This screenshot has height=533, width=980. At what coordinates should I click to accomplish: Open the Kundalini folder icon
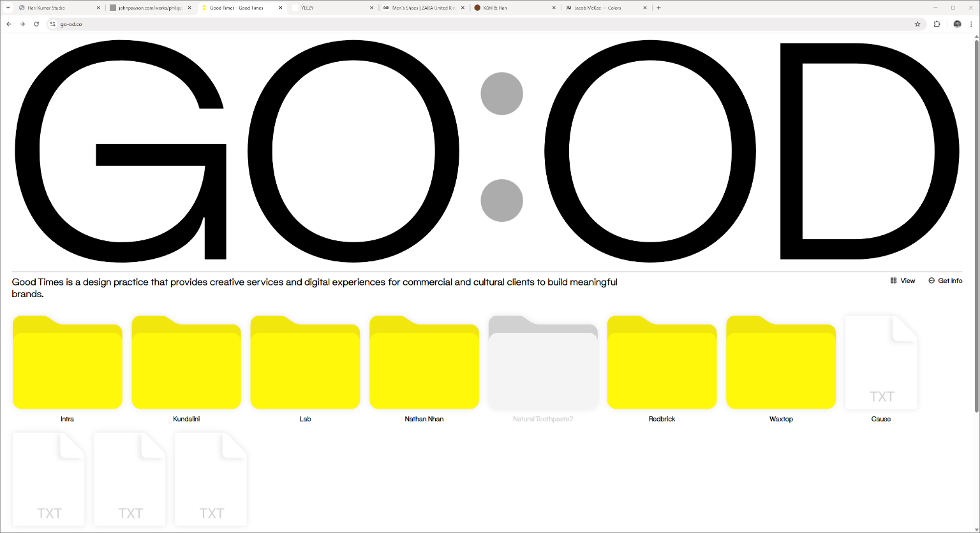coord(186,363)
